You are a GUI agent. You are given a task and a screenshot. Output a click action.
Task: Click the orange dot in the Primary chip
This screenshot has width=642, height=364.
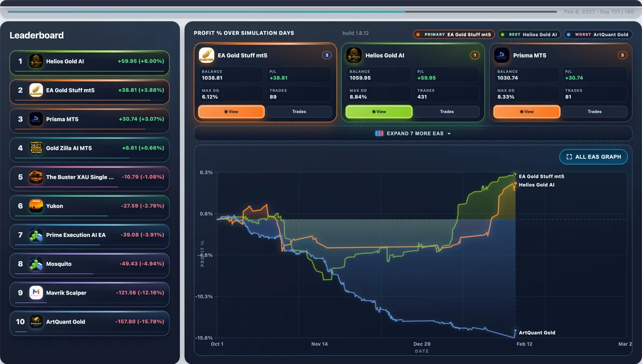click(418, 35)
